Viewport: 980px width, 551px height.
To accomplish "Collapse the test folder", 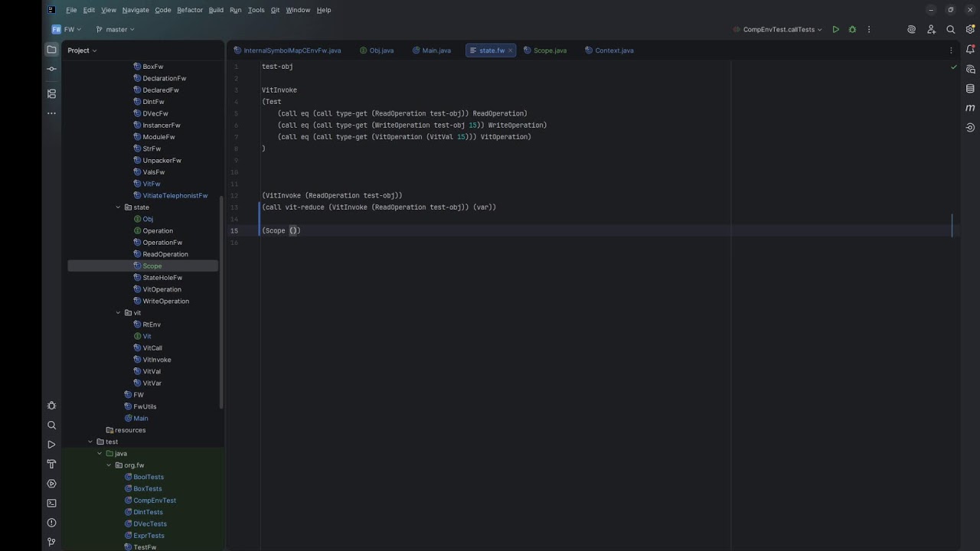I will pos(90,442).
